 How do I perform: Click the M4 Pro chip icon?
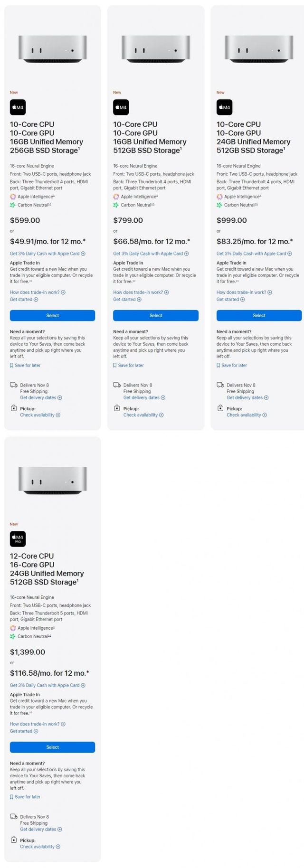click(x=18, y=538)
